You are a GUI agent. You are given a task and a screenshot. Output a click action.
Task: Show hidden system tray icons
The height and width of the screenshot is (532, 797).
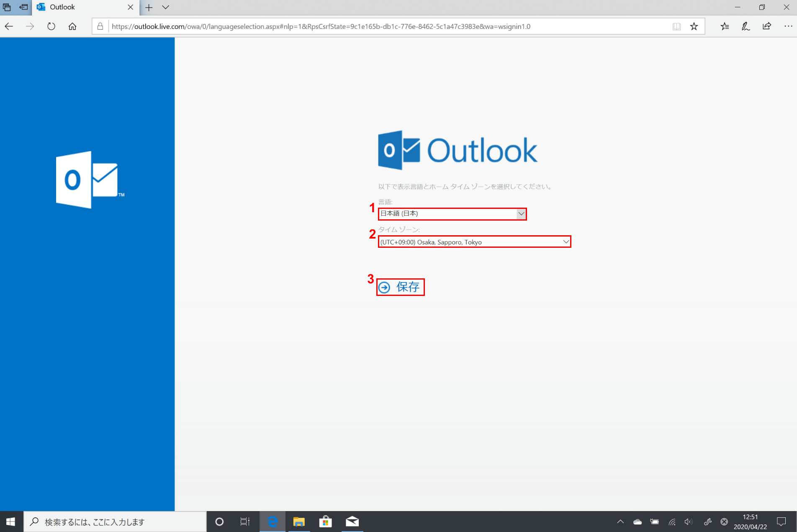pos(620,522)
